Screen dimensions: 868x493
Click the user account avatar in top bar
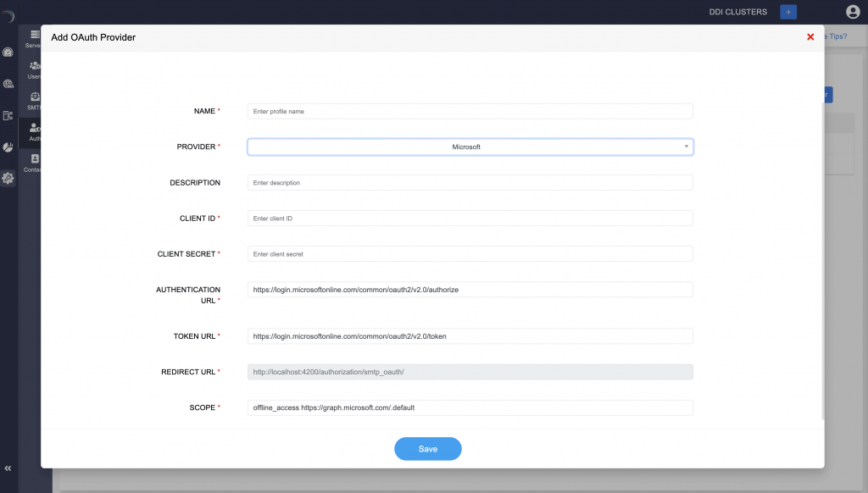point(854,12)
